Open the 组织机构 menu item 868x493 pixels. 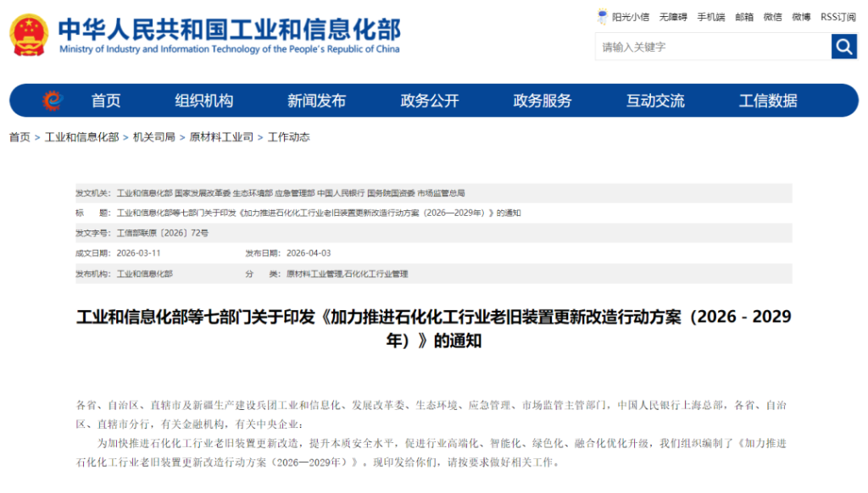pos(203,101)
